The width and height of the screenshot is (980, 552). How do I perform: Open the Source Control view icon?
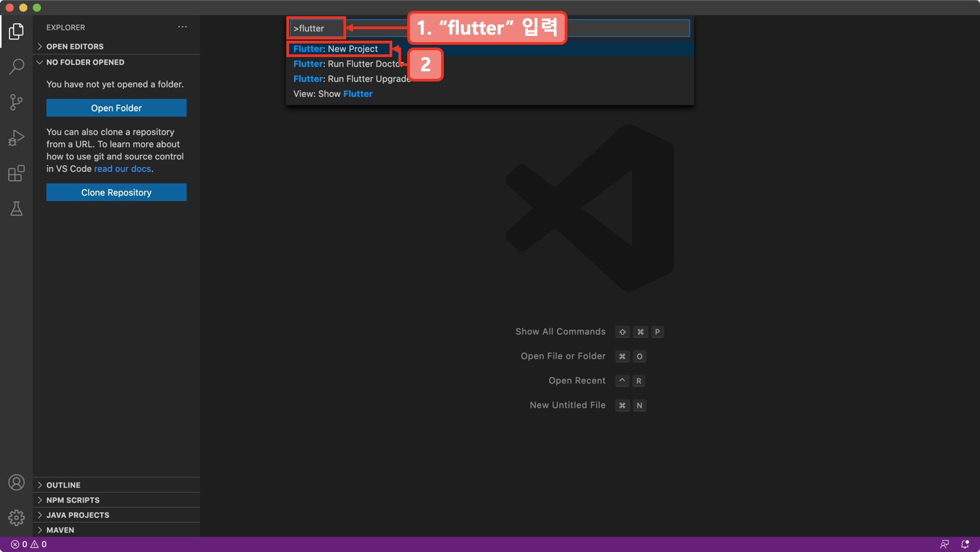click(x=16, y=102)
